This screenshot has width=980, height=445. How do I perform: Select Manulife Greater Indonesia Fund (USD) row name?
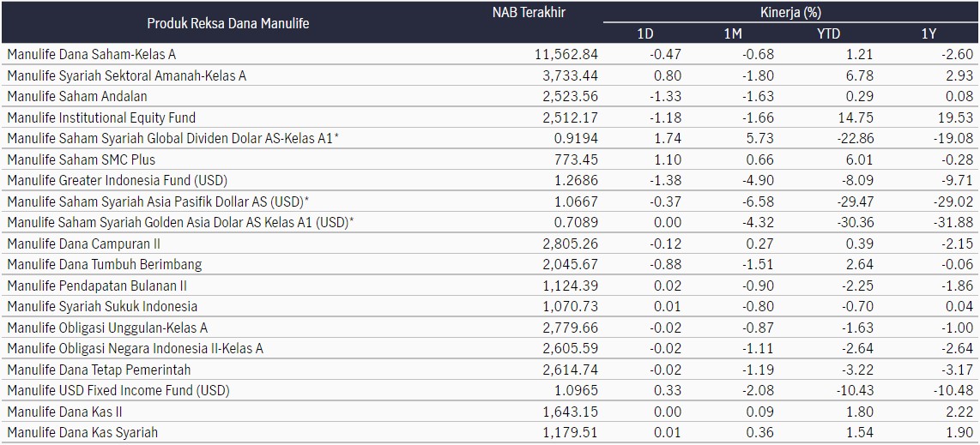(x=117, y=180)
